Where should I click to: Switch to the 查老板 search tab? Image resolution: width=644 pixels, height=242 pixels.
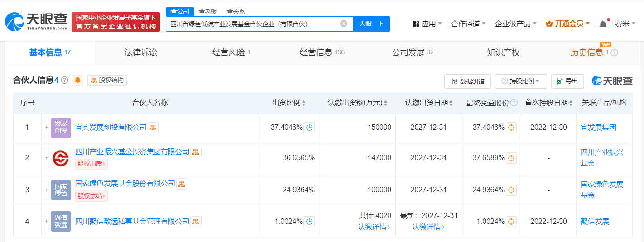(x=208, y=12)
